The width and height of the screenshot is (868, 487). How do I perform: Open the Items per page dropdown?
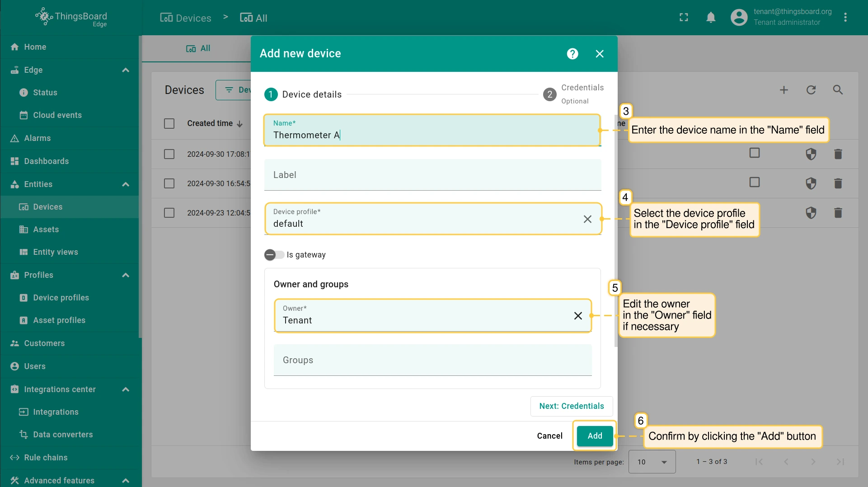click(652, 462)
